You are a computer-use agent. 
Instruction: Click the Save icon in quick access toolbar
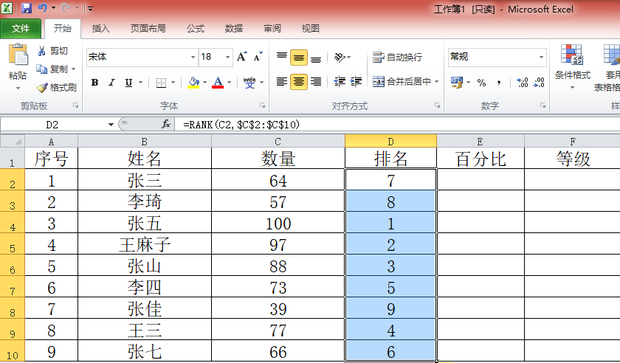pos(26,8)
